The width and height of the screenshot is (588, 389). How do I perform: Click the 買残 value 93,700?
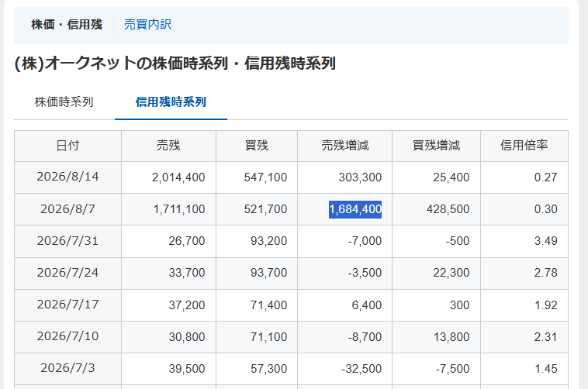[269, 273]
